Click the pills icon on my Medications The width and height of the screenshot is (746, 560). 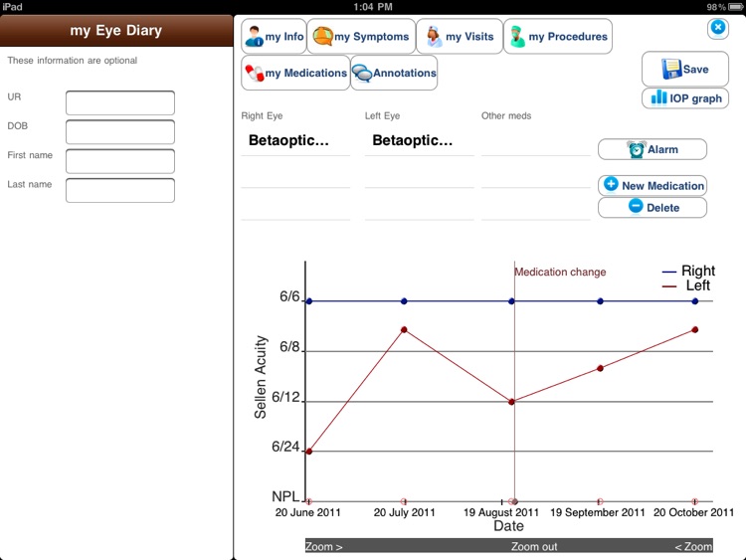(254, 73)
